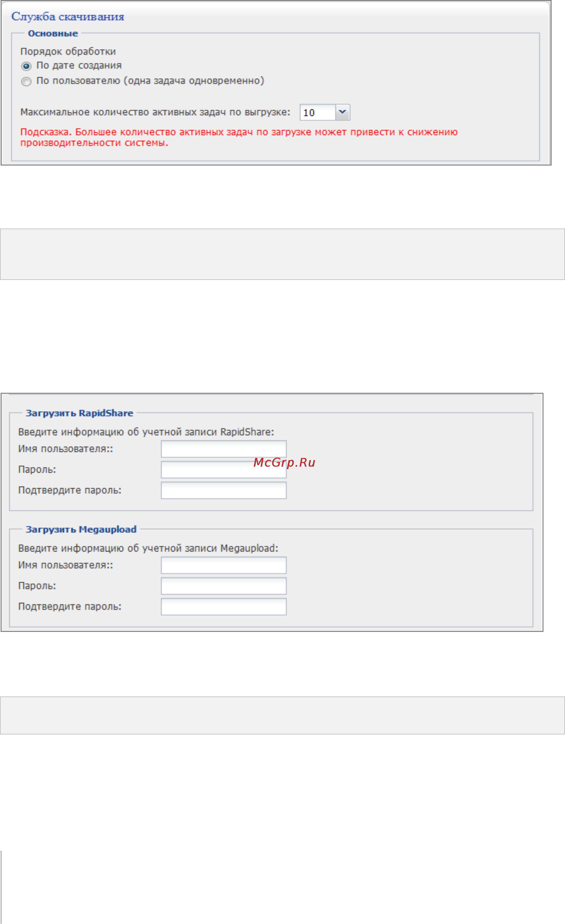This screenshot has height=924, width=565.
Task: Open the McGrp.Ru watermark link
Action: (x=284, y=463)
